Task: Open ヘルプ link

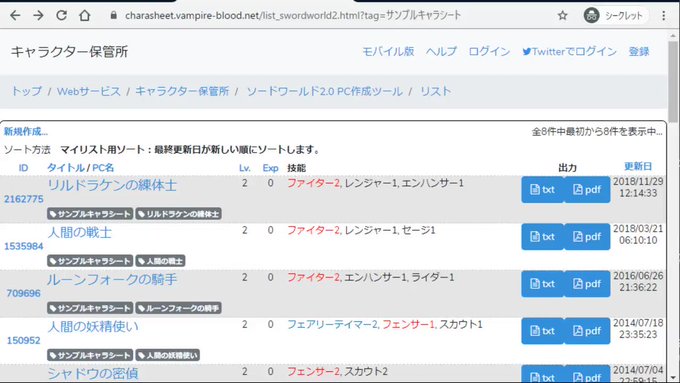Action: click(441, 51)
